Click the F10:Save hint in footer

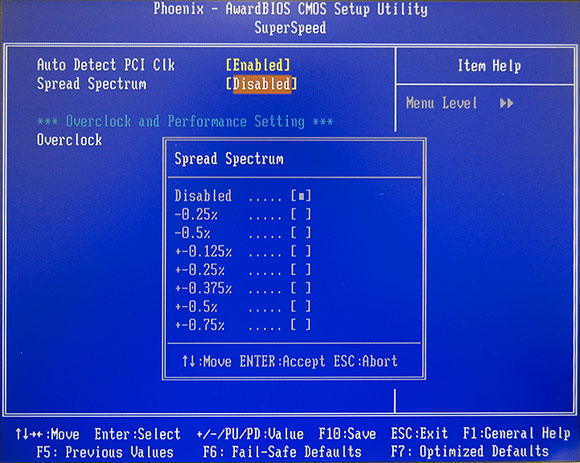pyautogui.click(x=347, y=433)
